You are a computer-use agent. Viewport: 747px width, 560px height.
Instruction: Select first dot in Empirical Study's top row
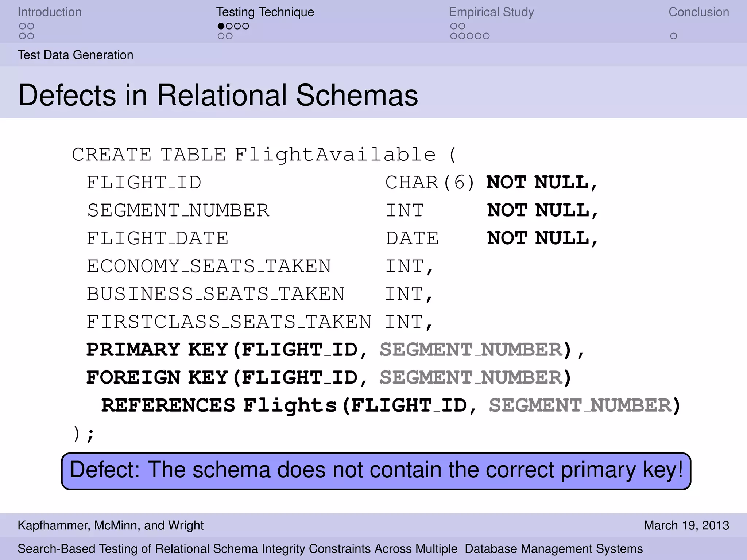click(x=453, y=26)
